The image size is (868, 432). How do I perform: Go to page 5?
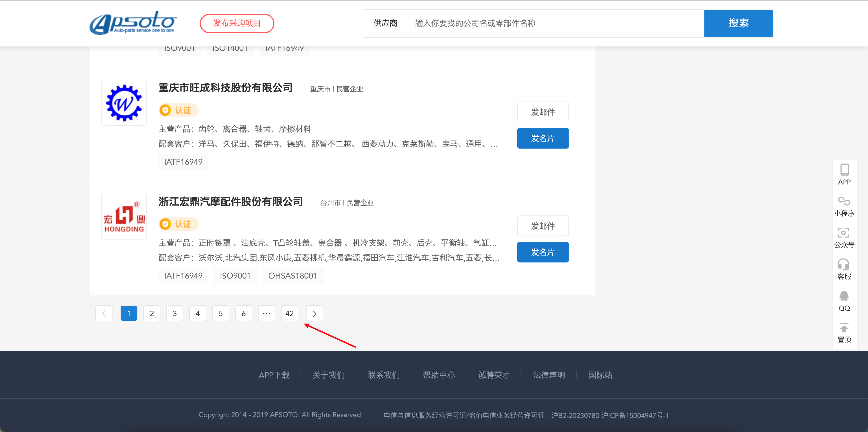point(220,313)
